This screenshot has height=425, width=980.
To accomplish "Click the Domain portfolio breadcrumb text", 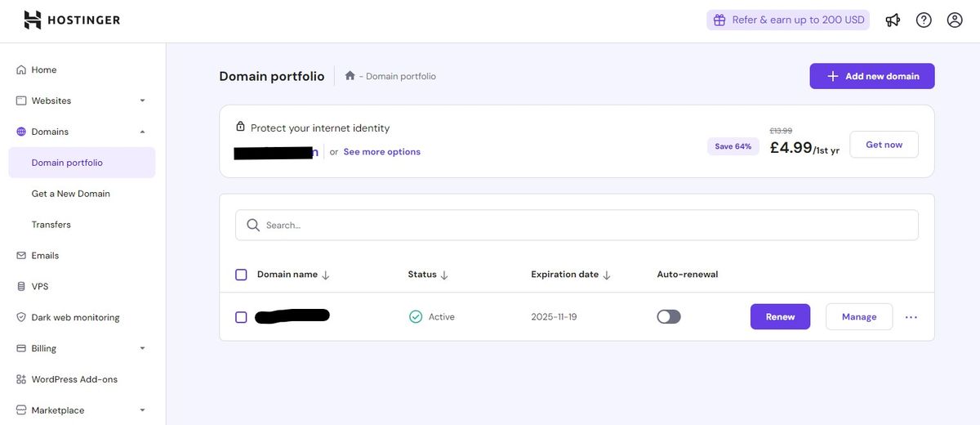I will (401, 76).
